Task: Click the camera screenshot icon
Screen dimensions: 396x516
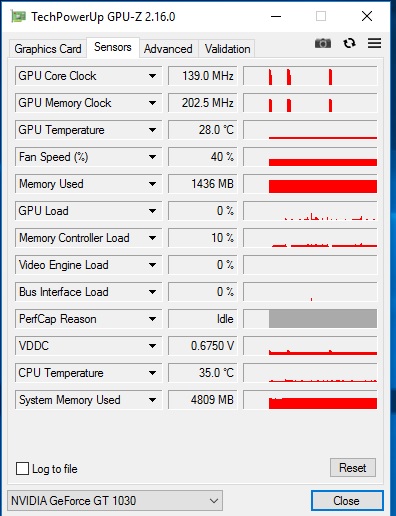Action: pyautogui.click(x=323, y=43)
